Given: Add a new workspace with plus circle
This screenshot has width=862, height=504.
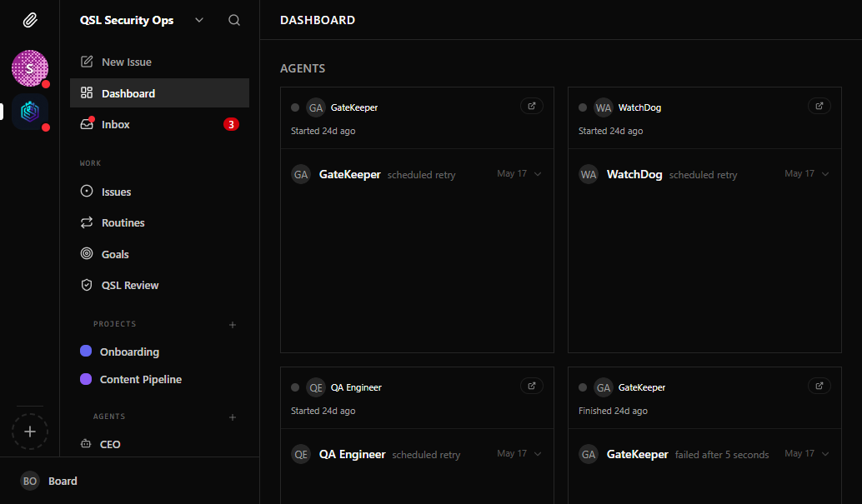Looking at the screenshot, I should point(30,432).
